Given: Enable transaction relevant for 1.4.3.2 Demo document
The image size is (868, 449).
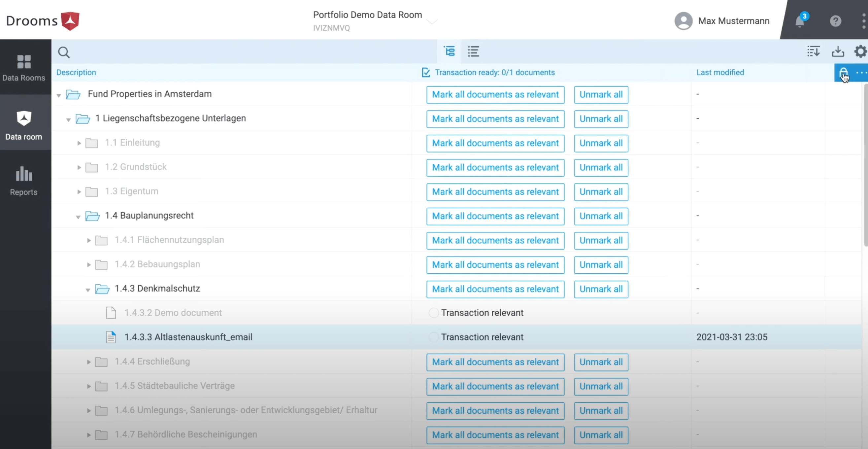Looking at the screenshot, I should pyautogui.click(x=433, y=312).
